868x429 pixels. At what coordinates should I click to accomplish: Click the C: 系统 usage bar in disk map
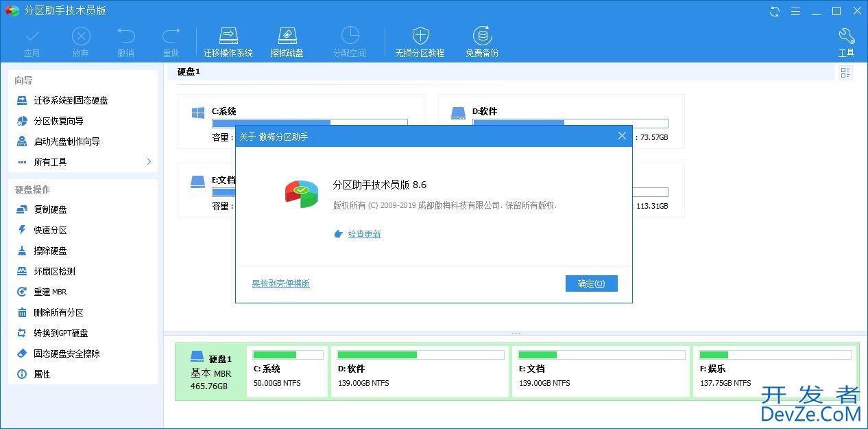click(x=288, y=355)
